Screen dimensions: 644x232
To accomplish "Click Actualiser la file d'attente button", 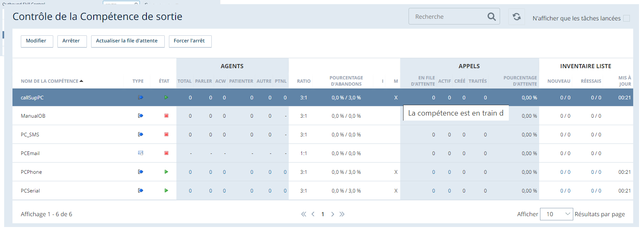I will click(127, 41).
